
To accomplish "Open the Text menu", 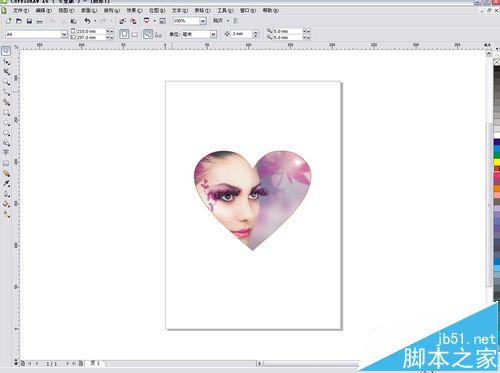I will coord(180,11).
